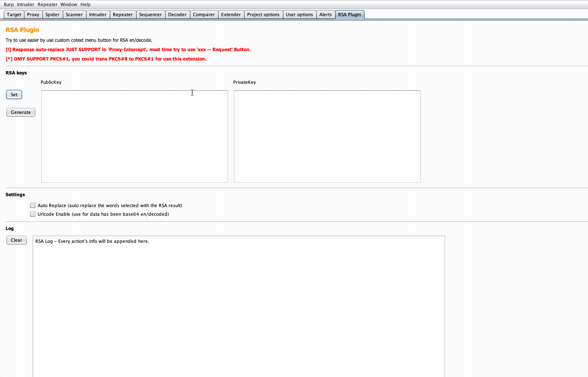Focus the PublicKey text area
The height and width of the screenshot is (377, 588).
[134, 136]
